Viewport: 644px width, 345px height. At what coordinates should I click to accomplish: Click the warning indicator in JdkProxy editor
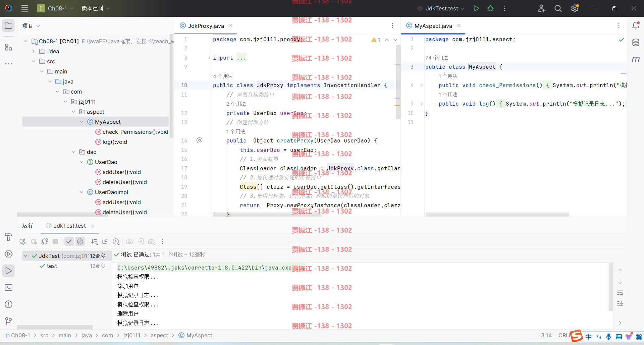coord(376,40)
